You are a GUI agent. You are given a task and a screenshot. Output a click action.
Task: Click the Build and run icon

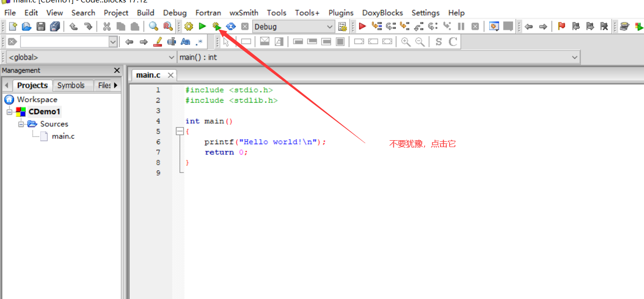click(x=216, y=26)
